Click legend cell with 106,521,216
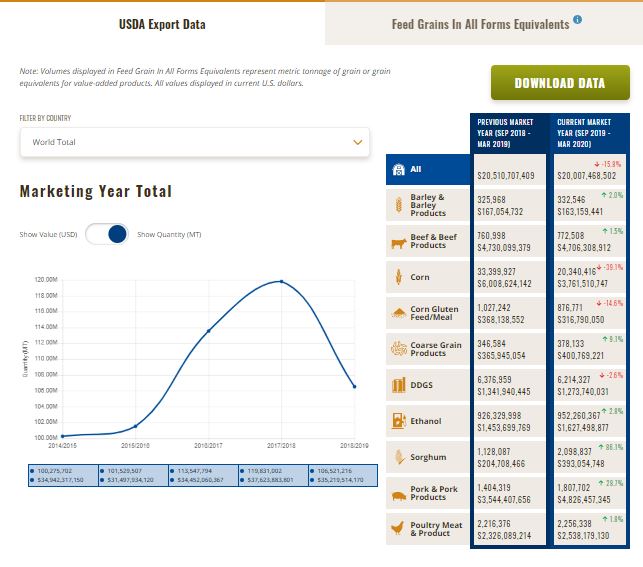This screenshot has width=643, height=567. tap(343, 476)
